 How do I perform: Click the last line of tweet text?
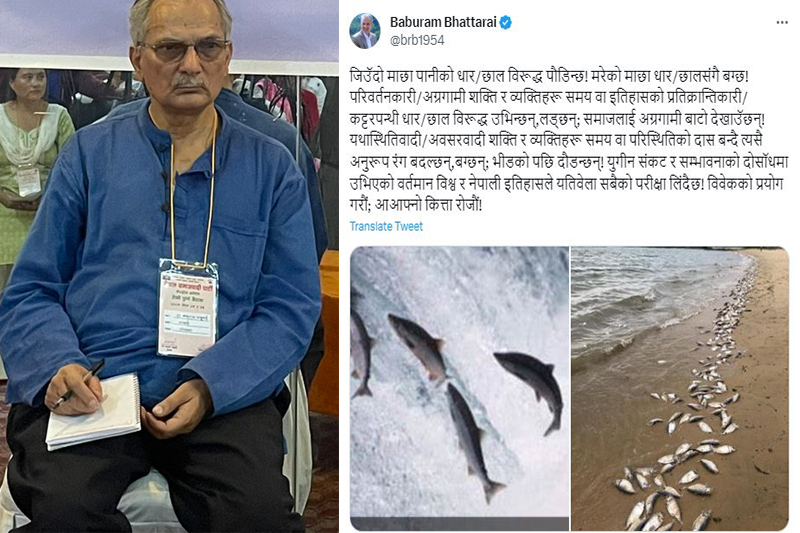pos(416,205)
